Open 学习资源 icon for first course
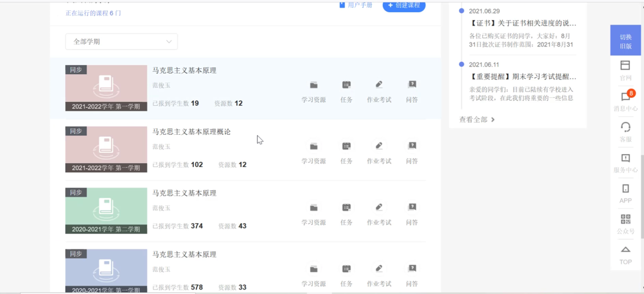 [x=313, y=85]
